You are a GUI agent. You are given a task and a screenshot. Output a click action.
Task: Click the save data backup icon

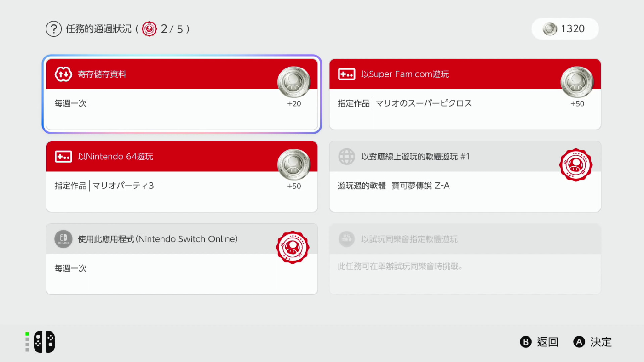point(63,74)
